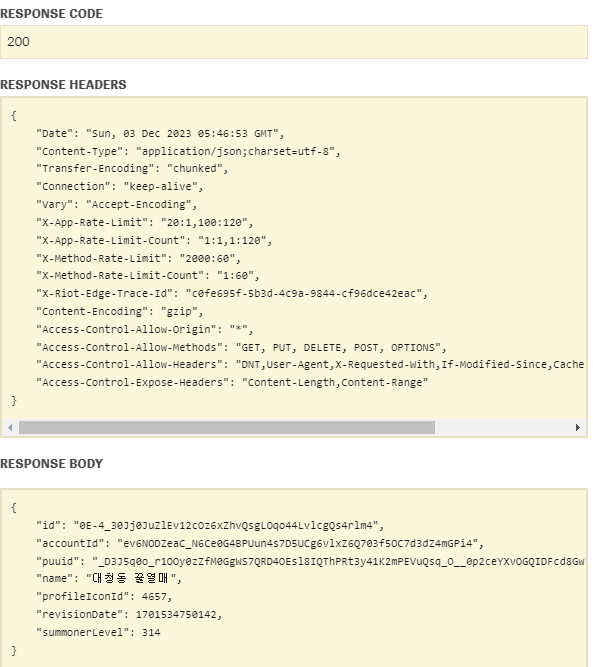Click the RESPONSE BODY heading
This screenshot has height=667, width=593.
[x=51, y=463]
